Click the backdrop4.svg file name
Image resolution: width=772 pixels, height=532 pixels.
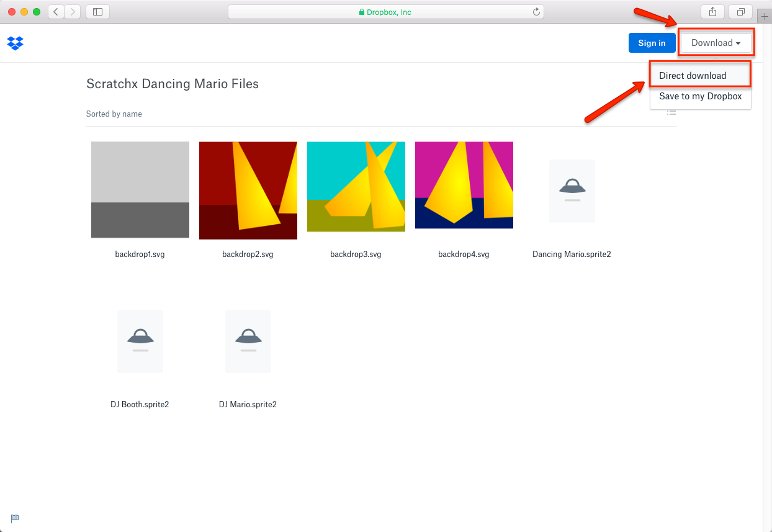tap(464, 254)
